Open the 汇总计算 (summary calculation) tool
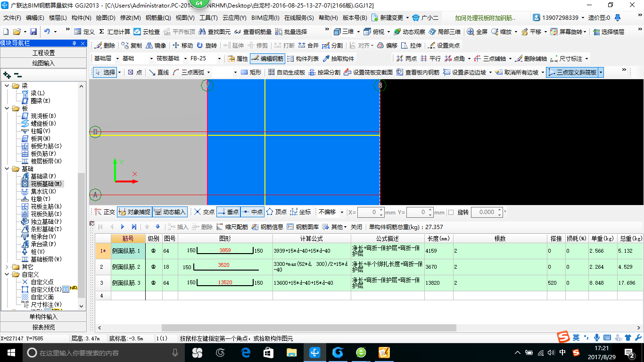 point(115,32)
